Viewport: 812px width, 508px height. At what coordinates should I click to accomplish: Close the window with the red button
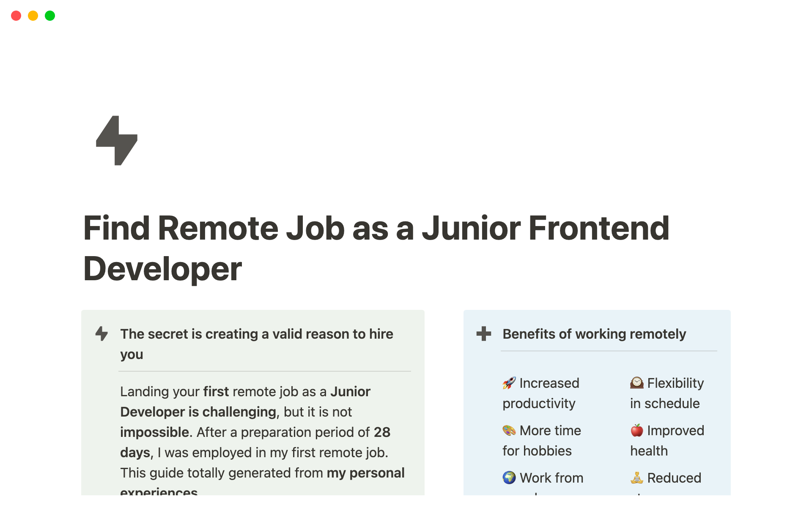pos(16,16)
